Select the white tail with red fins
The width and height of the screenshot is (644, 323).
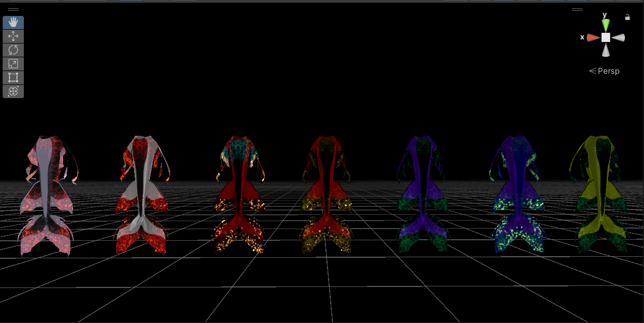pos(141,195)
